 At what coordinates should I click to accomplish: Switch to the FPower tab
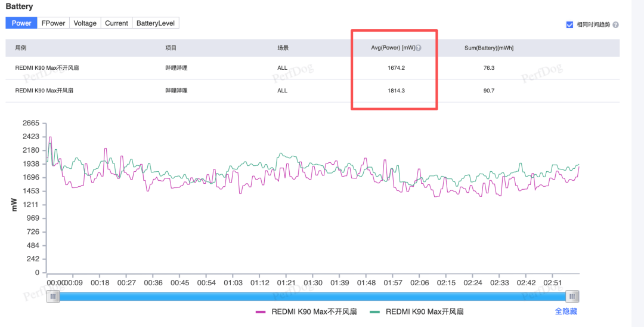[54, 23]
